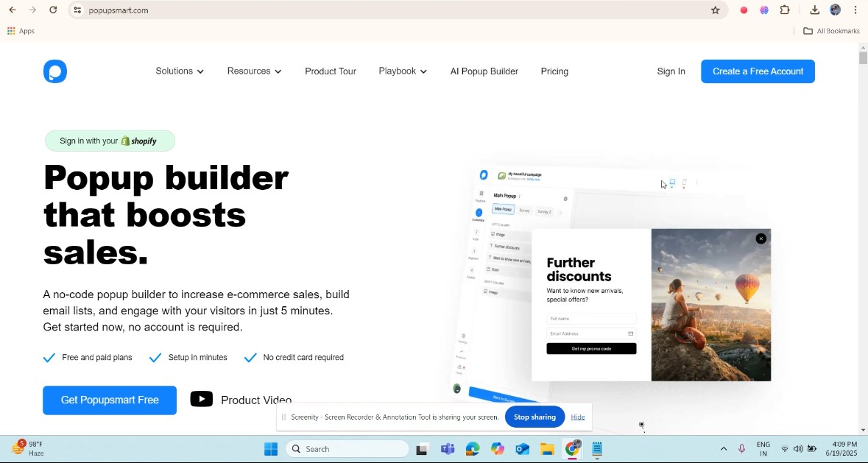This screenshot has width=868, height=463.
Task: Switch to Chrome on taskbar
Action: (572, 448)
